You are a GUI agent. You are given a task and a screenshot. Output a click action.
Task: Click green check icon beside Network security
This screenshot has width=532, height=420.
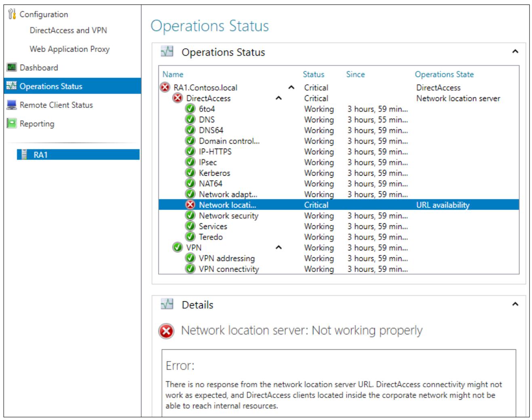click(x=190, y=216)
